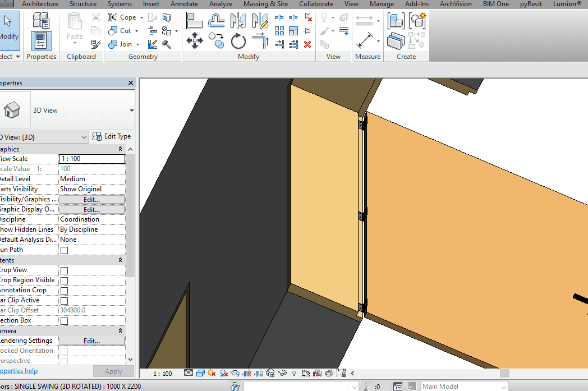The height and width of the screenshot is (391, 588).
Task: Select the Offset tool icon
Action: (x=216, y=21)
